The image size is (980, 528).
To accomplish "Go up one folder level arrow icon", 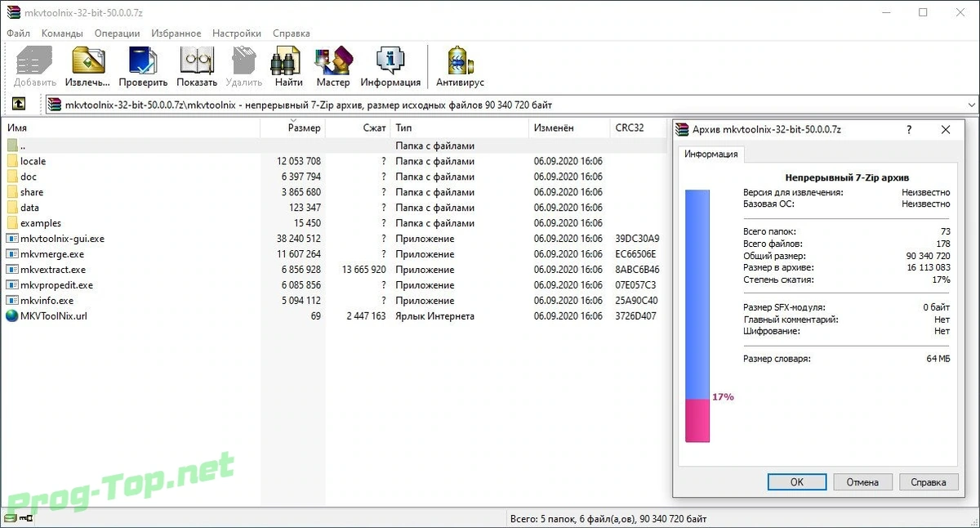I will point(19,105).
